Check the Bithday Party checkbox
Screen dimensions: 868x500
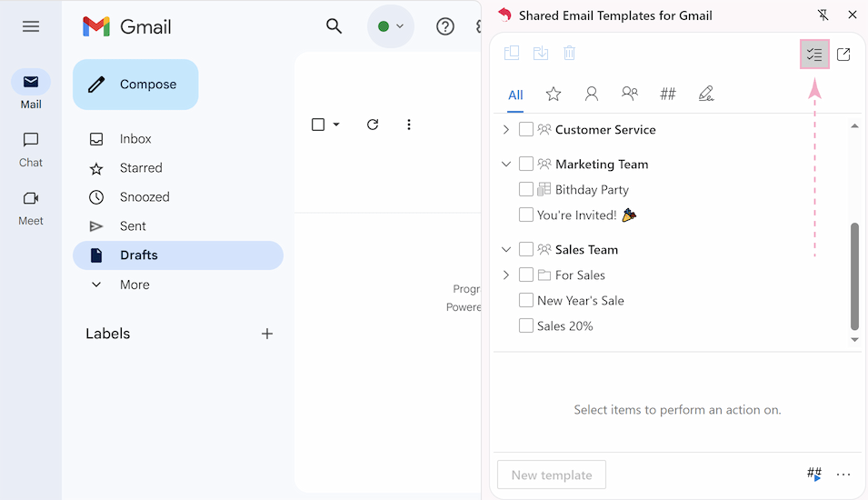click(526, 189)
